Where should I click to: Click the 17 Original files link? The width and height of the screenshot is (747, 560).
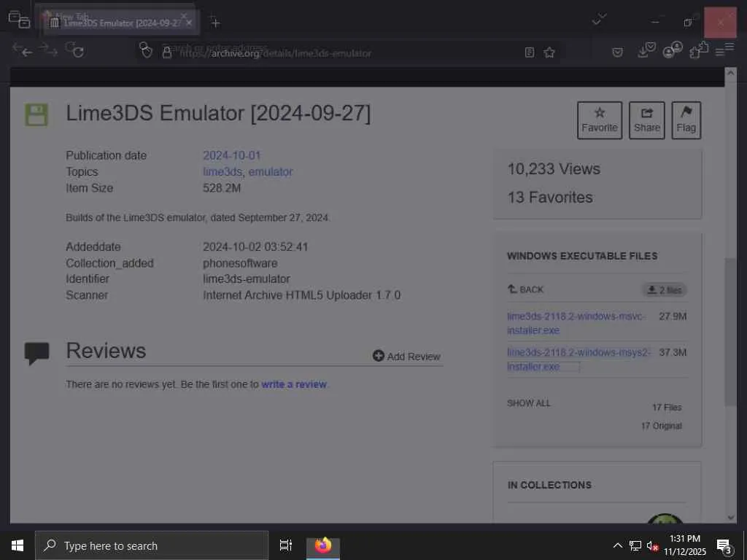(x=661, y=426)
